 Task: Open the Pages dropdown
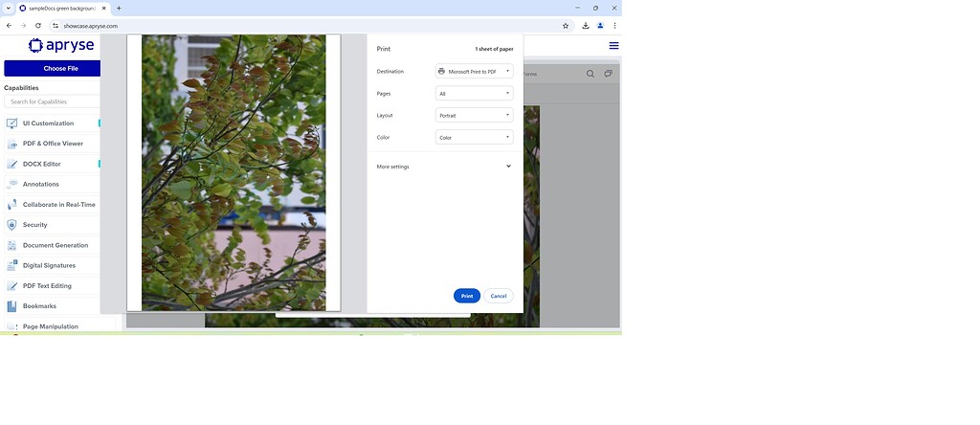pos(474,94)
